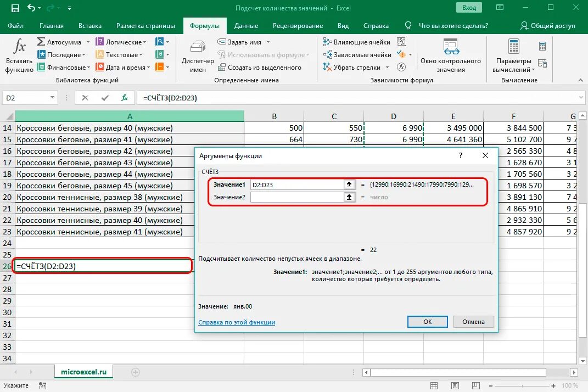This screenshot has width=588, height=392.
Task: Click the Show Formulas icon
Action: 401,42
